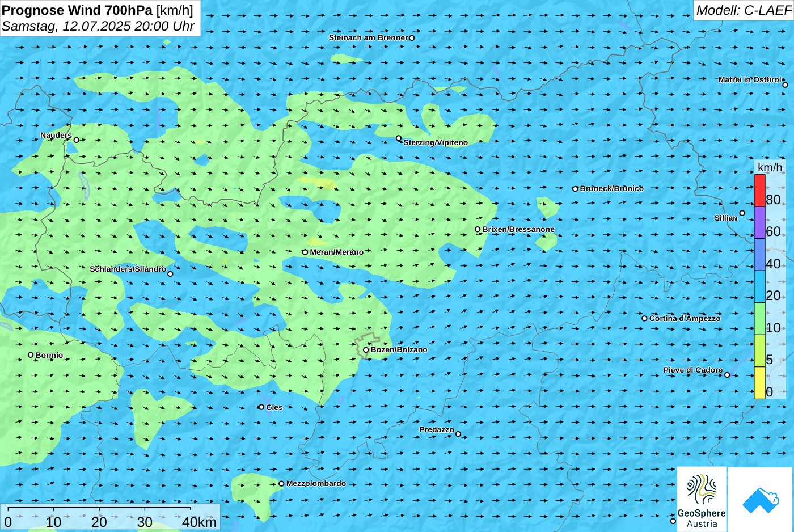Viewport: 794px width, 532px height.
Task: Pick the green 10–20 legend swatch
Action: (x=759, y=319)
